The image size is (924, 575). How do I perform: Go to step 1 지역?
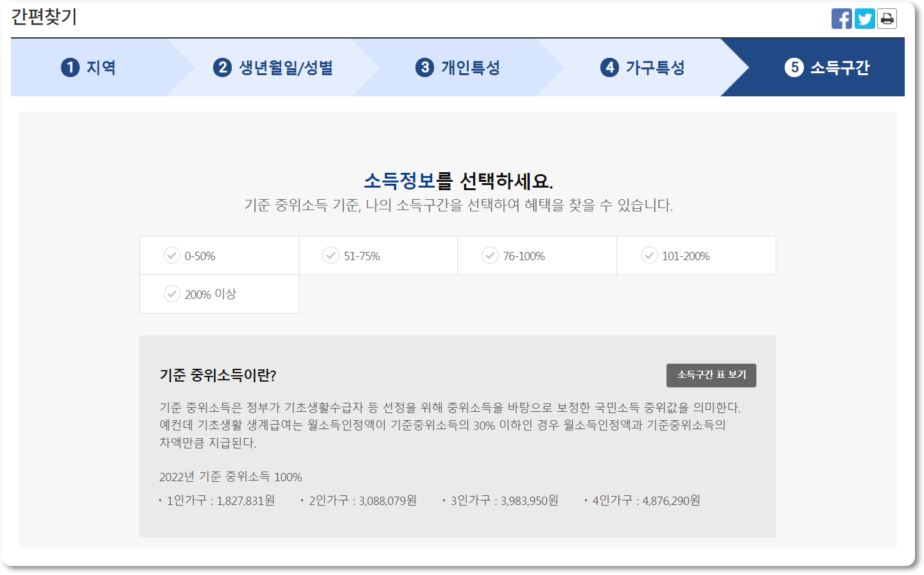coord(89,67)
